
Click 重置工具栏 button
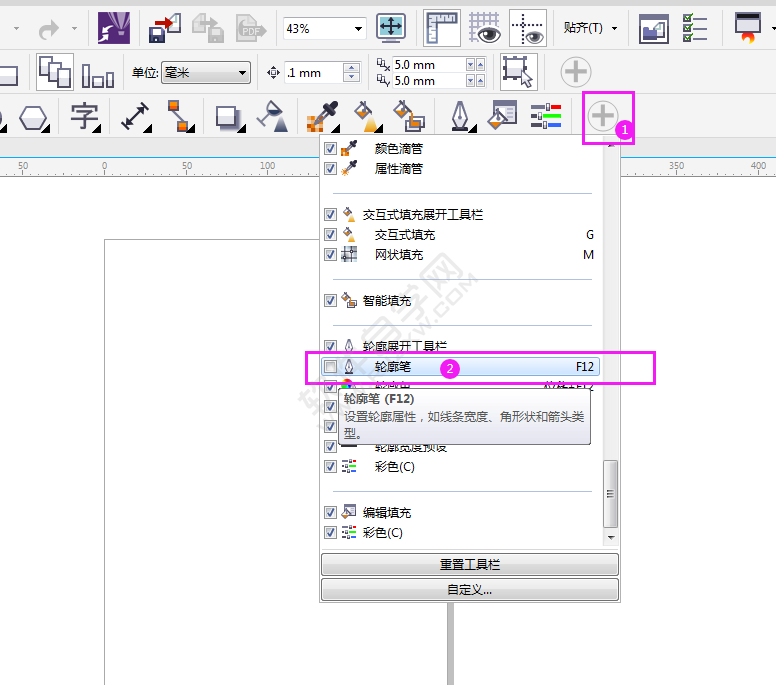coord(470,564)
